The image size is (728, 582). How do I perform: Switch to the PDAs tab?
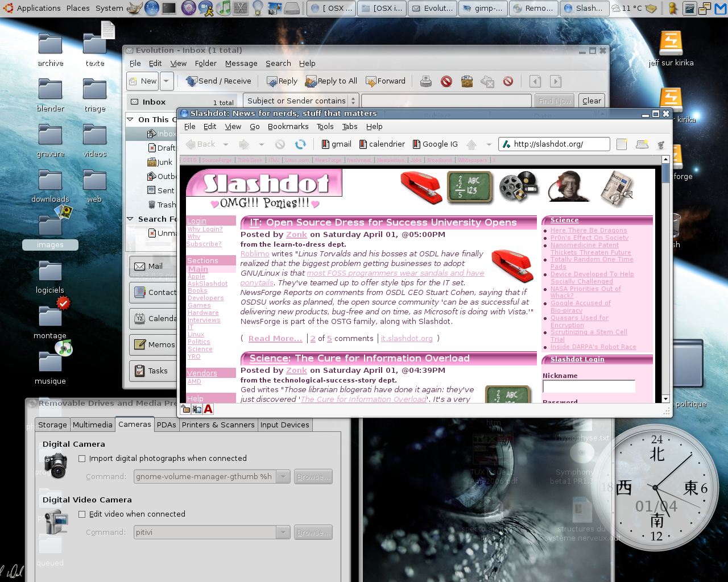point(167,425)
